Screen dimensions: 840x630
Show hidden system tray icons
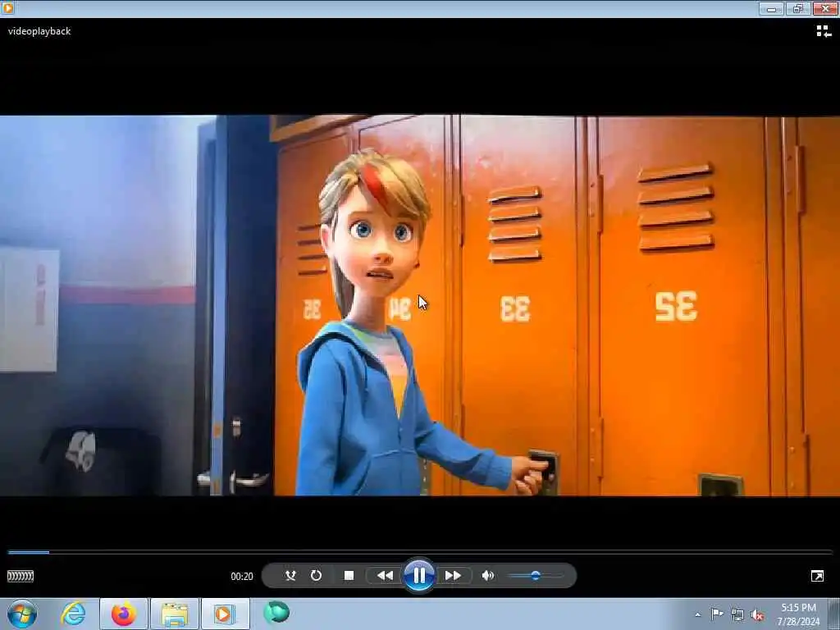pos(697,614)
